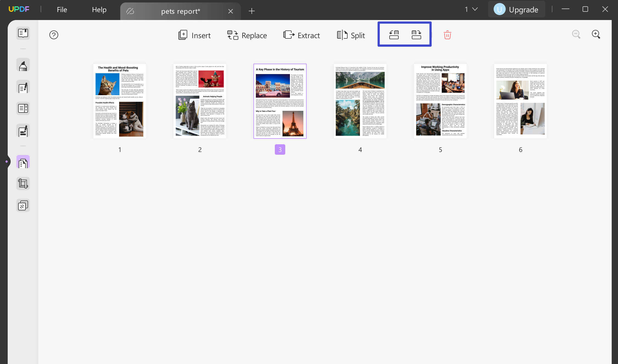This screenshot has width=618, height=364.
Task: Select the Comment highlighter tool
Action: tap(23, 64)
